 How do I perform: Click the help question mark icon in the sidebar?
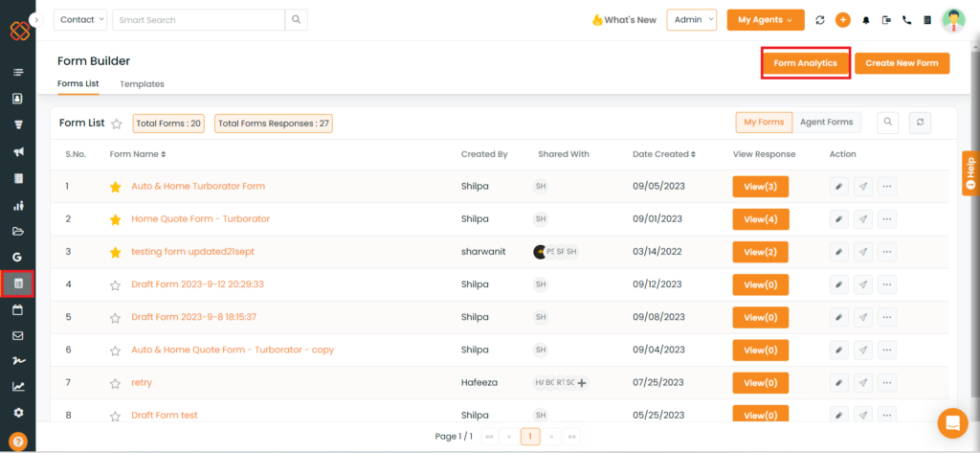18,441
